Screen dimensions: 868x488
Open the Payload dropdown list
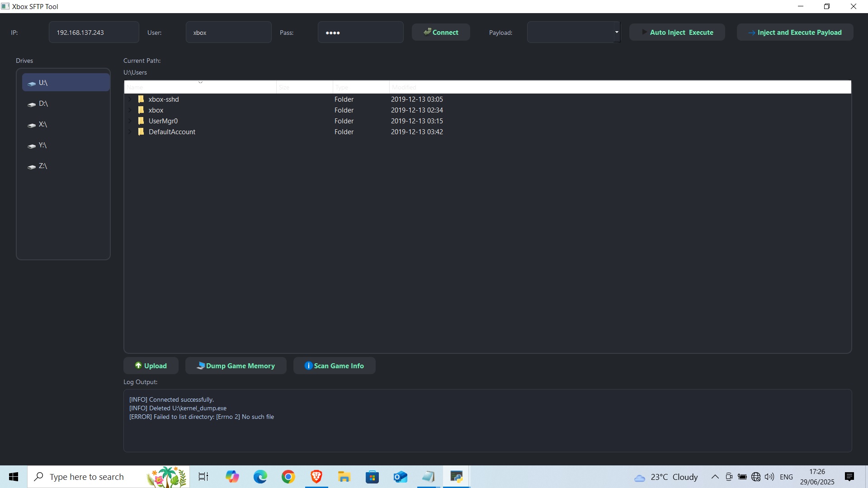(616, 32)
